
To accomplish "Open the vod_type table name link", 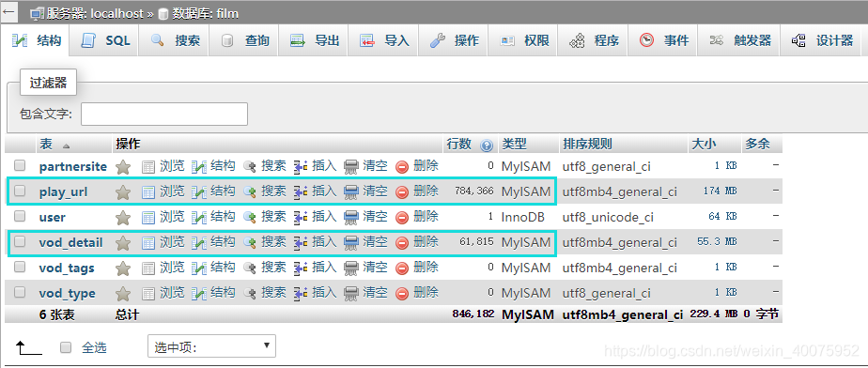I will 67,294.
